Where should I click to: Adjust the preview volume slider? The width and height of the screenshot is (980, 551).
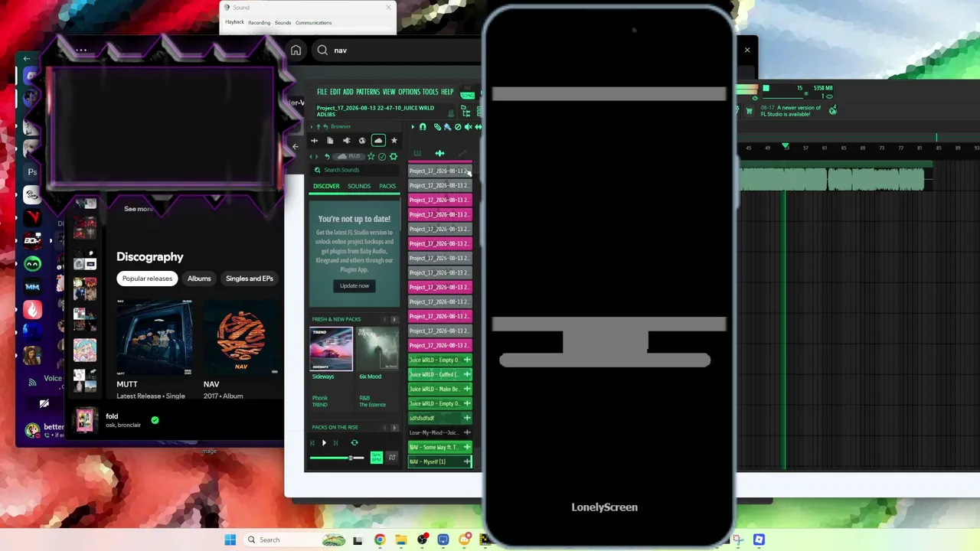coord(337,458)
